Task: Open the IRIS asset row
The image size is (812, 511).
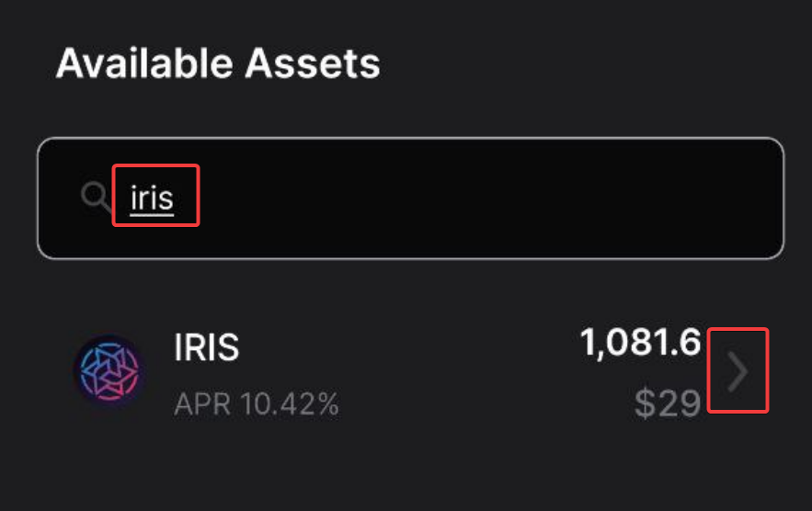Action: (414, 374)
